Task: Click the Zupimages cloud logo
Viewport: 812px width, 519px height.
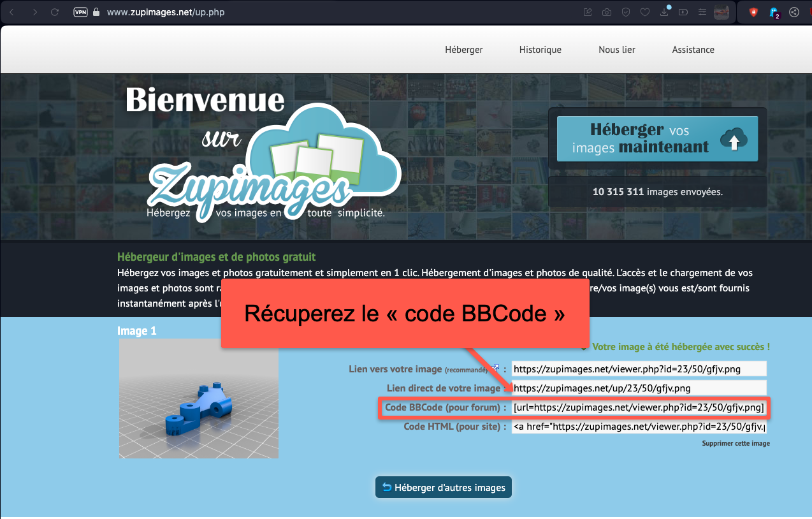Action: click(x=274, y=163)
